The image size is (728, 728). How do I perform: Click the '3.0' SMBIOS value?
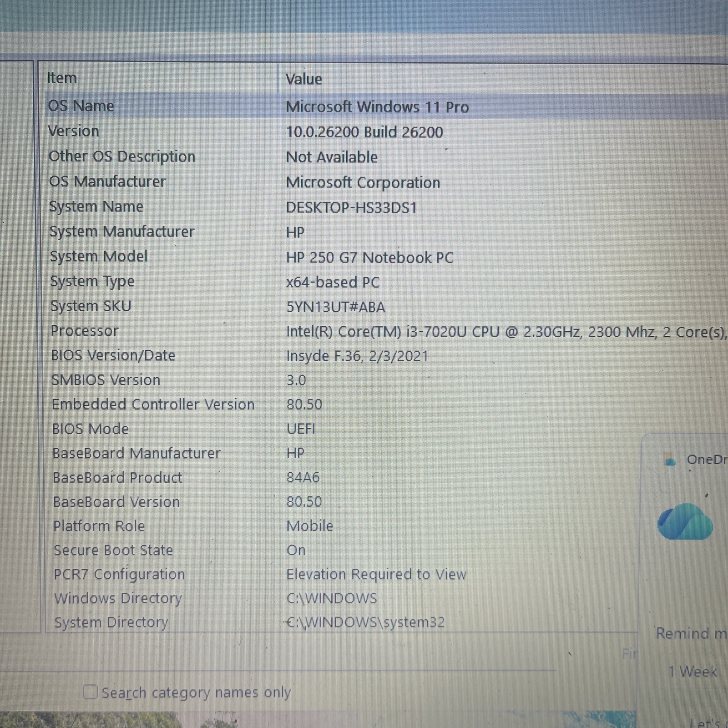pyautogui.click(x=296, y=380)
